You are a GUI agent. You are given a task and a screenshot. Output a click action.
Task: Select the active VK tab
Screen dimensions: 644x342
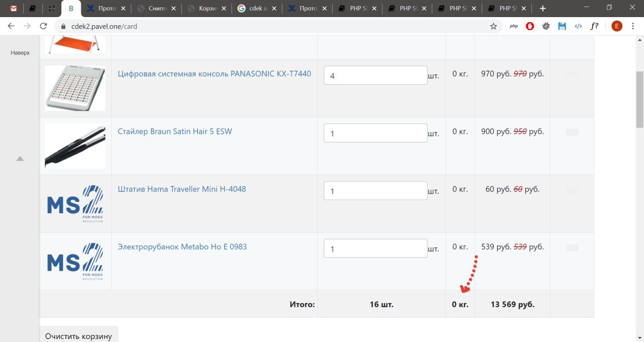(71, 9)
